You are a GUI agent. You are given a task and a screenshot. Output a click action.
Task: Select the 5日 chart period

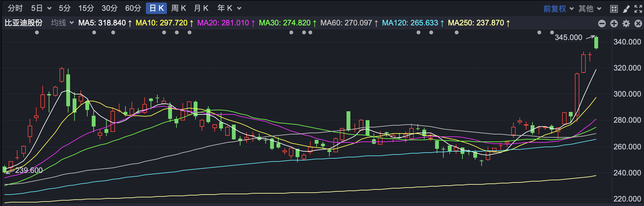(37, 8)
